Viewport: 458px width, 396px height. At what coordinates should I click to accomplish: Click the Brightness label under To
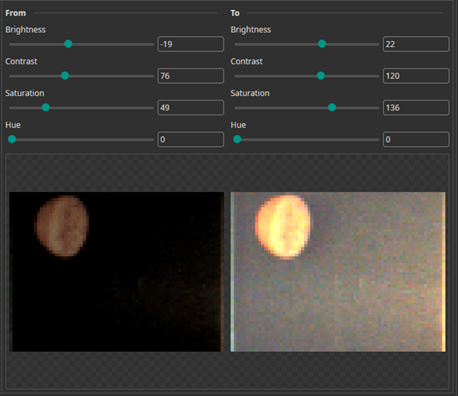pyautogui.click(x=251, y=30)
